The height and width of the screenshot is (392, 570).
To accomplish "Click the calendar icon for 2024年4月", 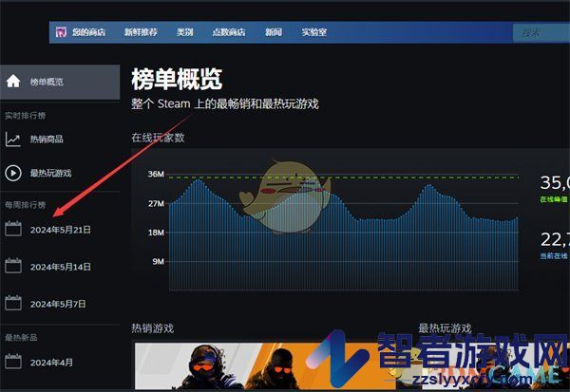I will pos(13,362).
